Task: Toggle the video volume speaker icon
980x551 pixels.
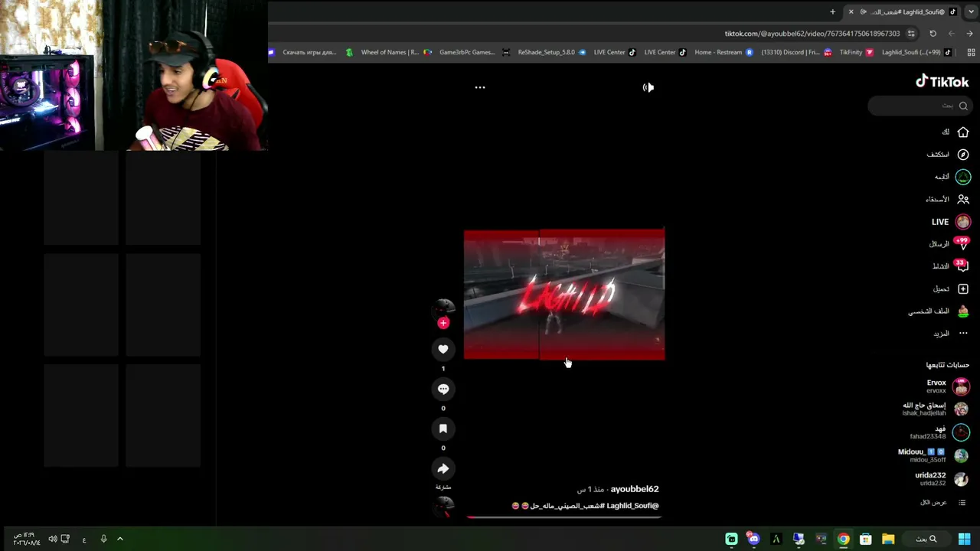Action: 648,87
